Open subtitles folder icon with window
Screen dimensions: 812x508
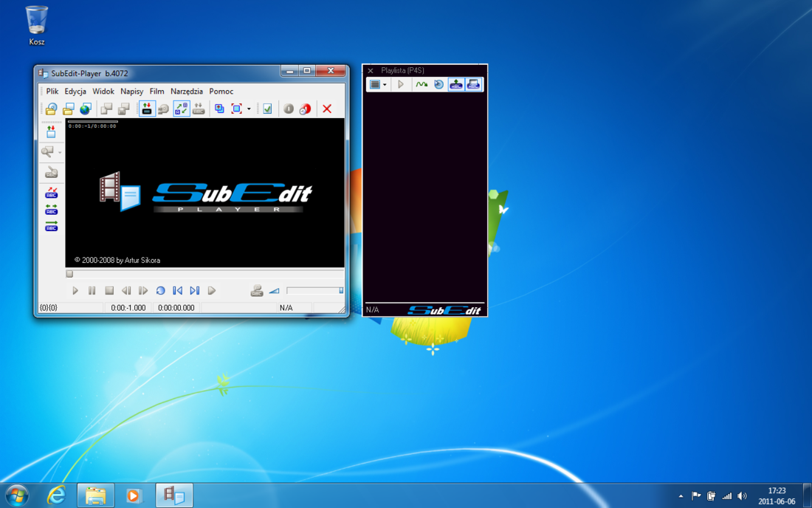[69, 109]
